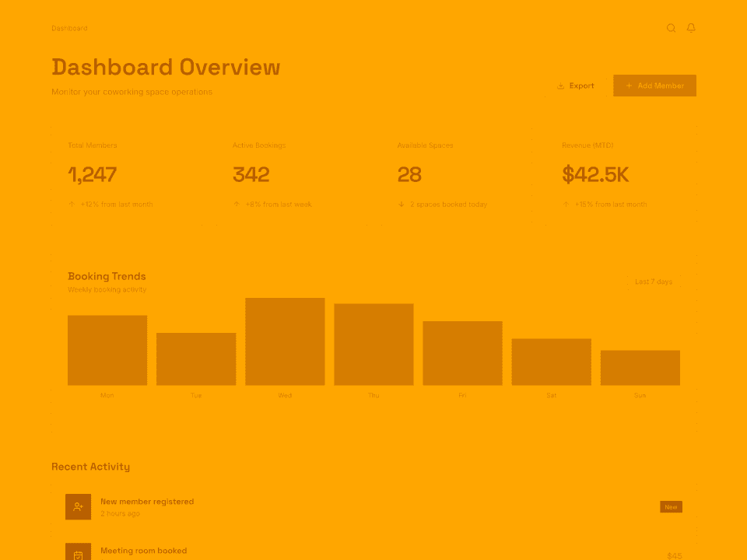Select the person icon on New member registered

[78, 506]
